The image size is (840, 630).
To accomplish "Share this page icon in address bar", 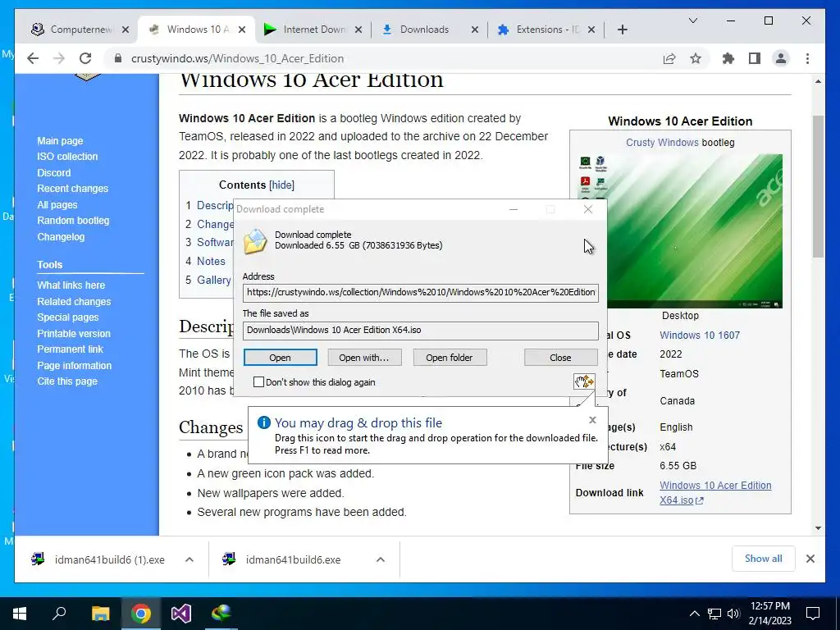I will coord(669,58).
